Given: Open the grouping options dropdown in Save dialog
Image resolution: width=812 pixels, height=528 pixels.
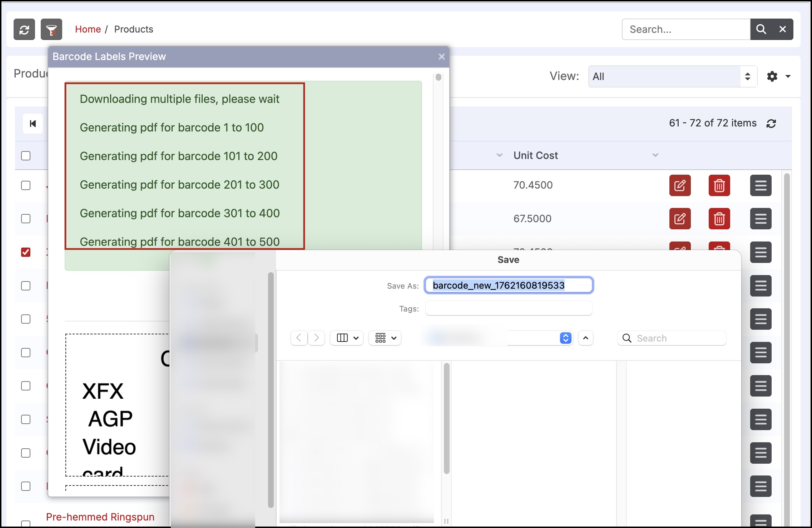Looking at the screenshot, I should 385,338.
